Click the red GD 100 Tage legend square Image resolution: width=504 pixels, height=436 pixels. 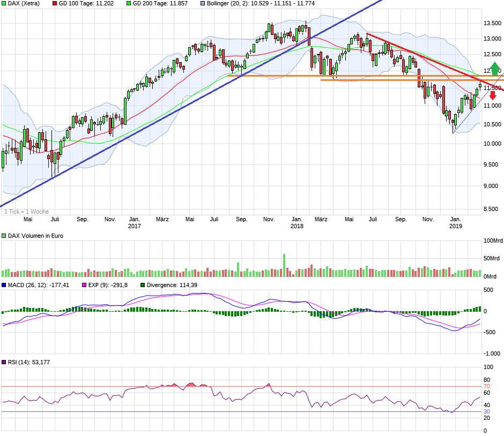[x=55, y=4]
